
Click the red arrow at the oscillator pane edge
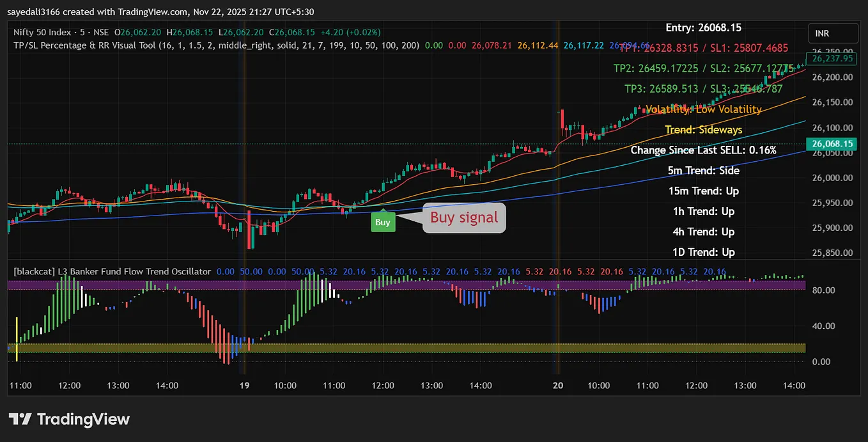pos(750,280)
